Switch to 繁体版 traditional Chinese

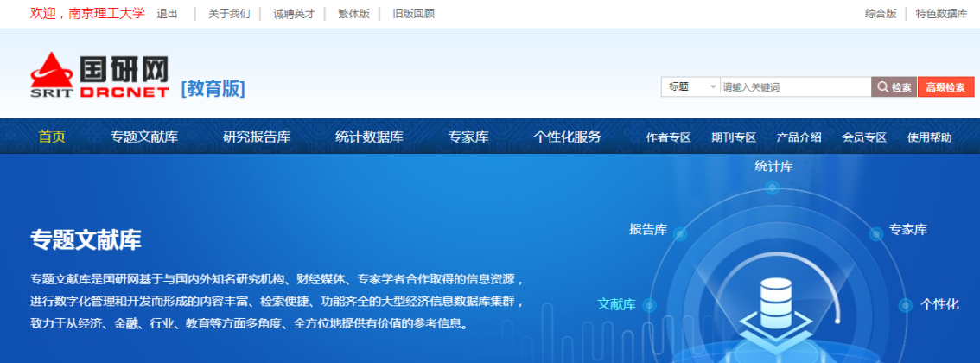click(353, 14)
